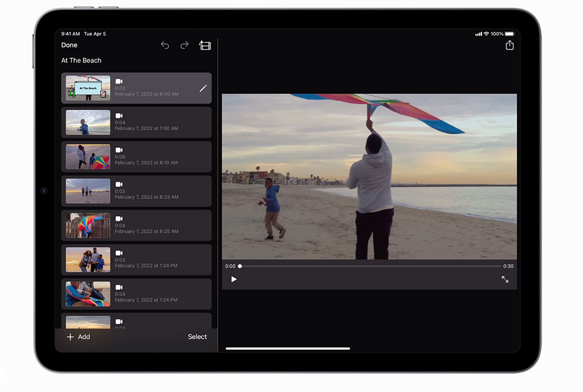Click the 0:00 current time label
Screen dimensions: 583x392
pyautogui.click(x=230, y=266)
